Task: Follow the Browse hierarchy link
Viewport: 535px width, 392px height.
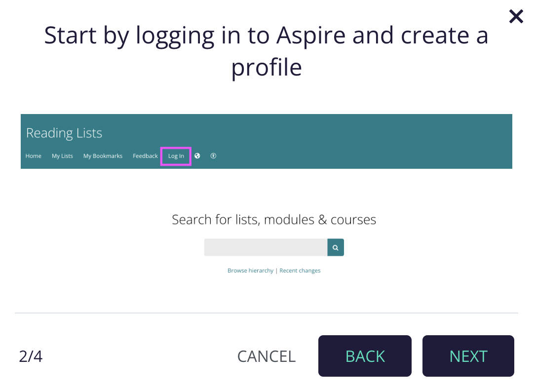Action: click(250, 270)
